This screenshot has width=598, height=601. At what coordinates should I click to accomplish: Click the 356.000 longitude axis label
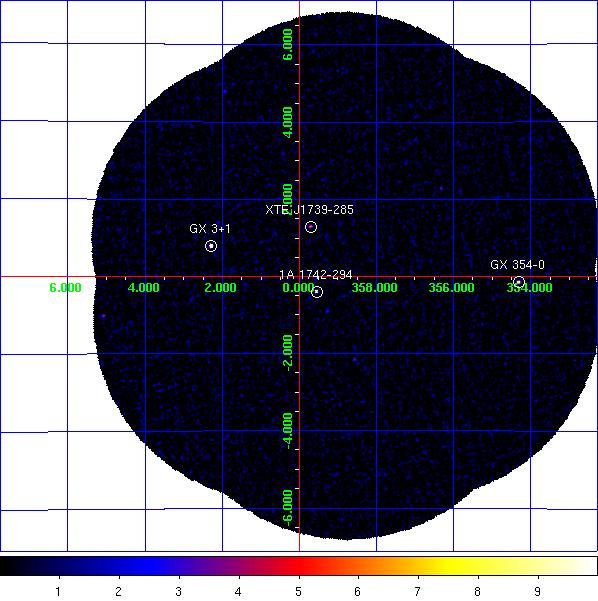point(452,287)
